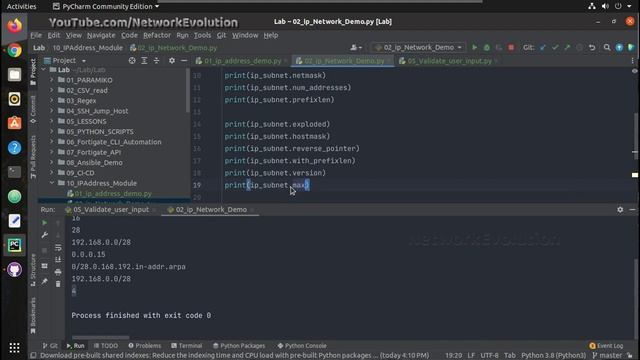Expand the 08_Ansible_Demo folder
Screen dimensions: 640x360
[51, 162]
